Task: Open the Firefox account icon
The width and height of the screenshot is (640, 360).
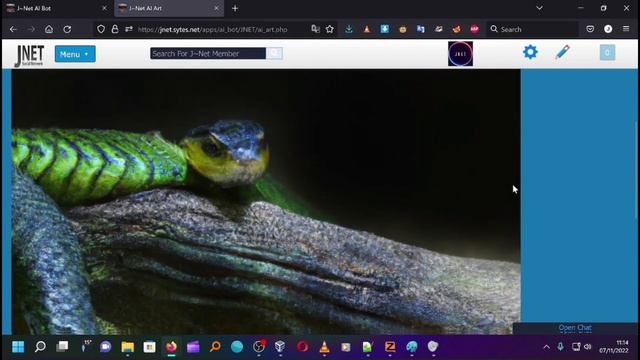Action: (608, 29)
